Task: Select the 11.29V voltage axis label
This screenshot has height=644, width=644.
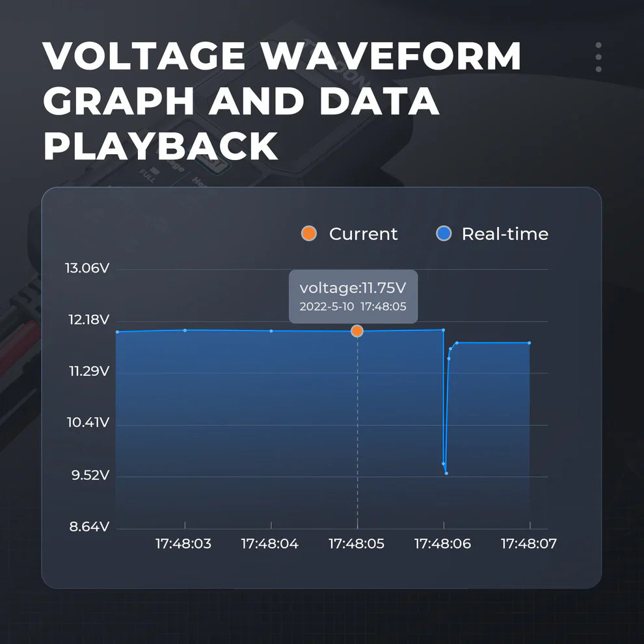Action: [87, 371]
